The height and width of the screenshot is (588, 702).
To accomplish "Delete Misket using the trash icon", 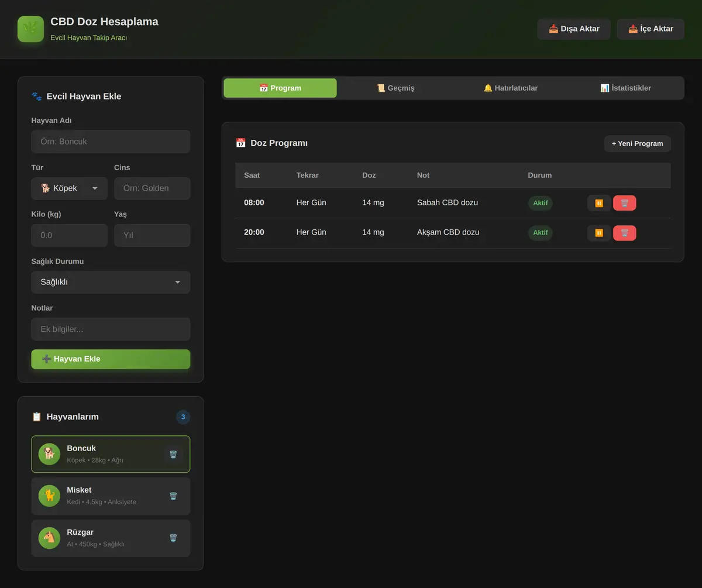I will [x=173, y=496].
